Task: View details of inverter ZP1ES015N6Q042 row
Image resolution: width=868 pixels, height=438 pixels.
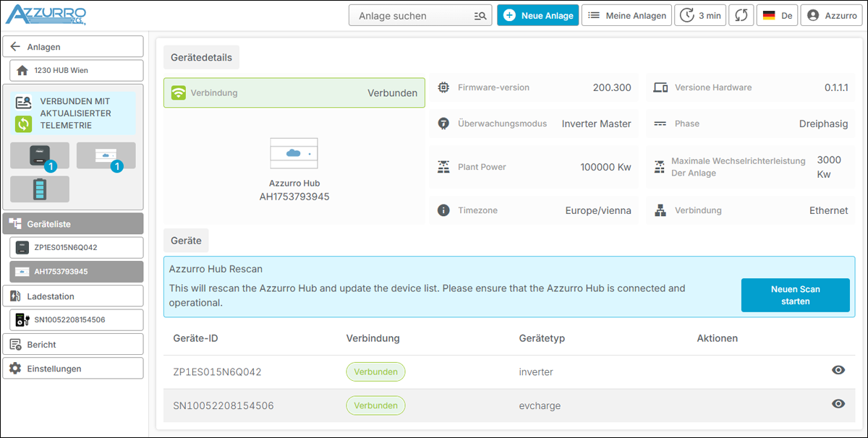Action: coord(838,370)
